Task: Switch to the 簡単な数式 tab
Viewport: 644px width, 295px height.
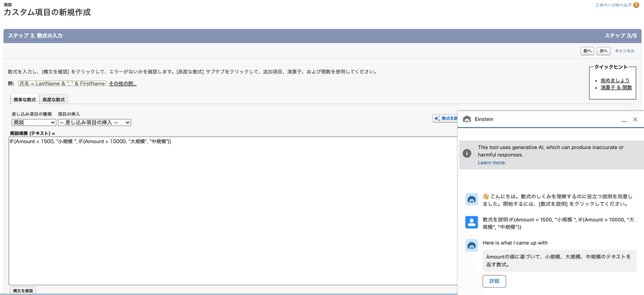Action: pos(25,99)
